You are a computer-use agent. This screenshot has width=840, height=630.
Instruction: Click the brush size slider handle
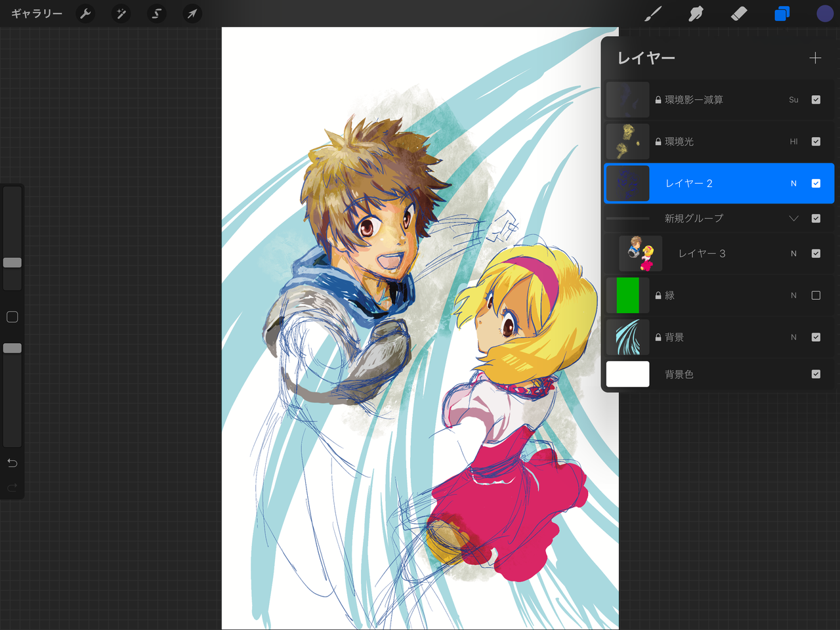[12, 262]
